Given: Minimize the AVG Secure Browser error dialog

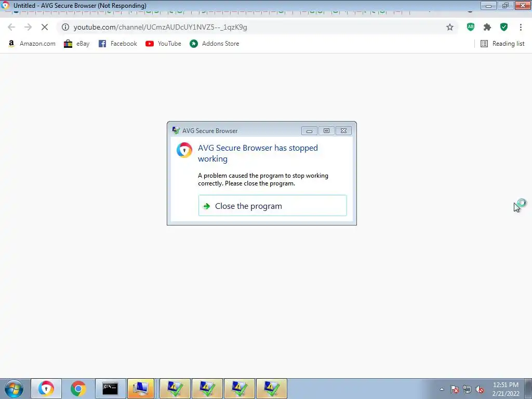Looking at the screenshot, I should pos(309,130).
